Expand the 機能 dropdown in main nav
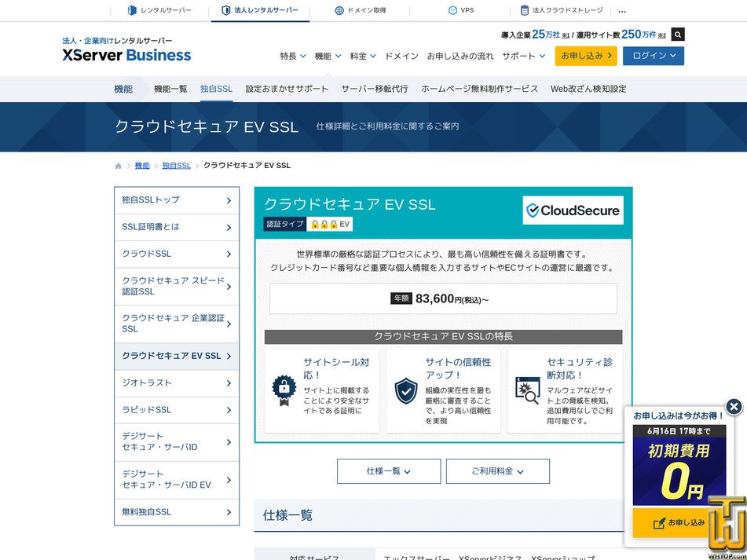The width and height of the screenshot is (747, 560). pos(328,57)
